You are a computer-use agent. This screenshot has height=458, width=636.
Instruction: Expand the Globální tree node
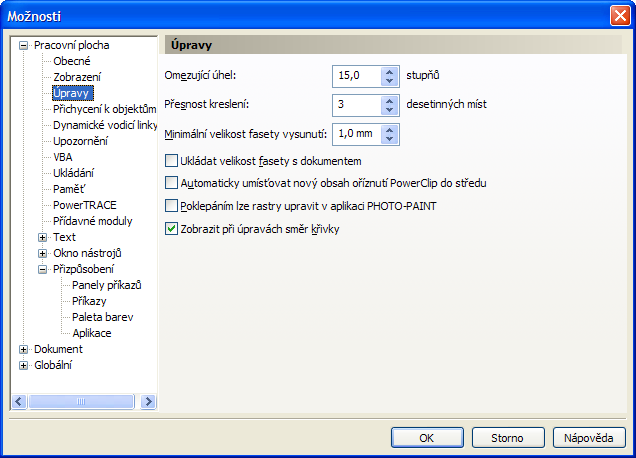coord(24,366)
